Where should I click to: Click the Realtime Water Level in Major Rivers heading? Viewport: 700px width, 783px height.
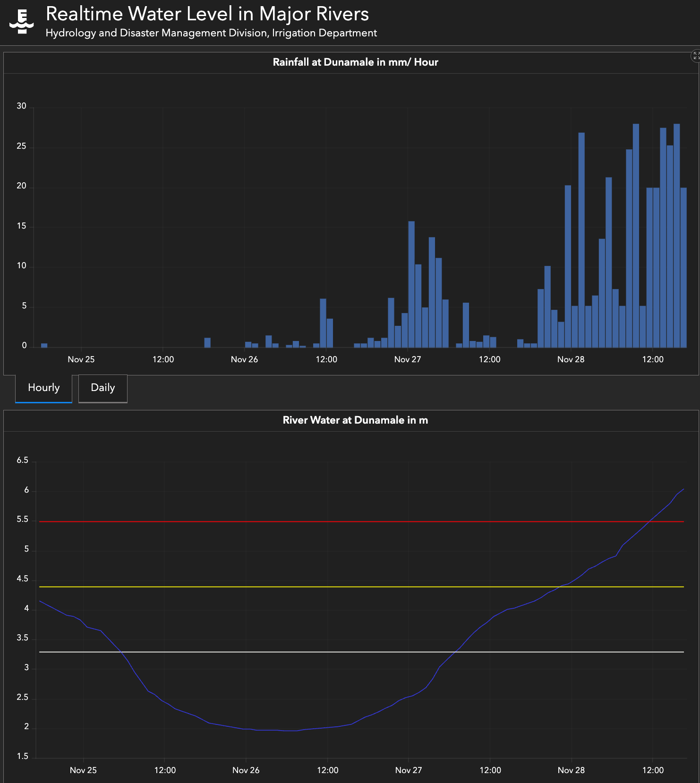click(207, 14)
